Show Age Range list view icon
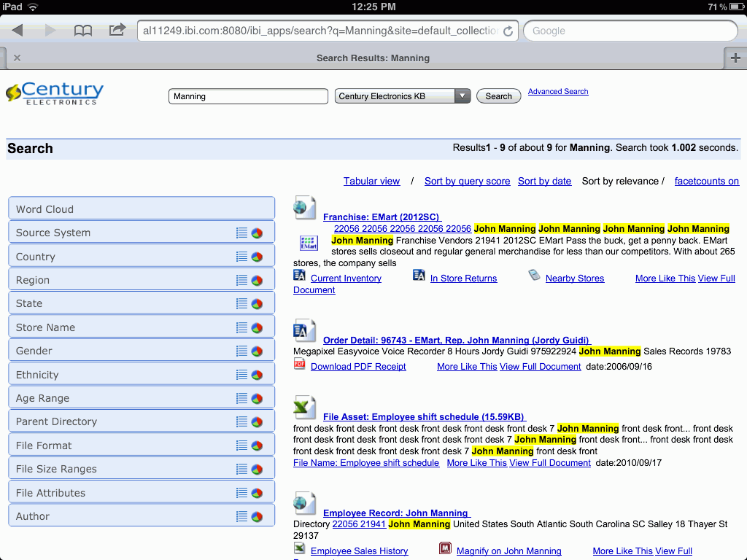This screenshot has height=560, width=747. click(x=242, y=398)
